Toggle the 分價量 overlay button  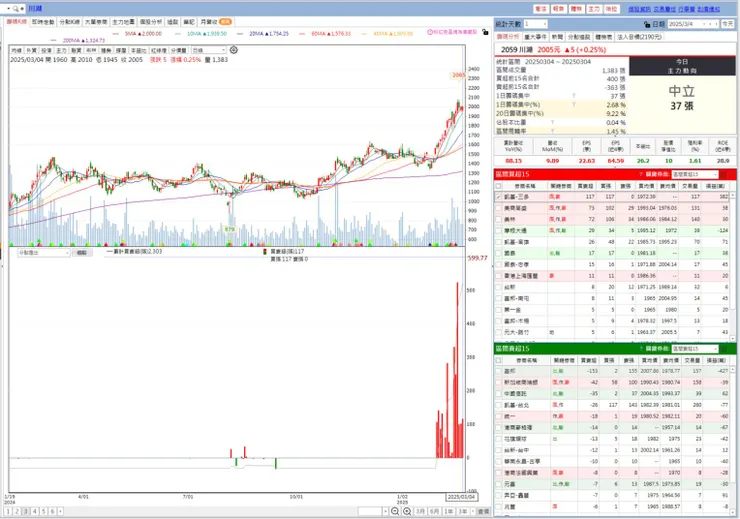pyautogui.click(x=178, y=50)
